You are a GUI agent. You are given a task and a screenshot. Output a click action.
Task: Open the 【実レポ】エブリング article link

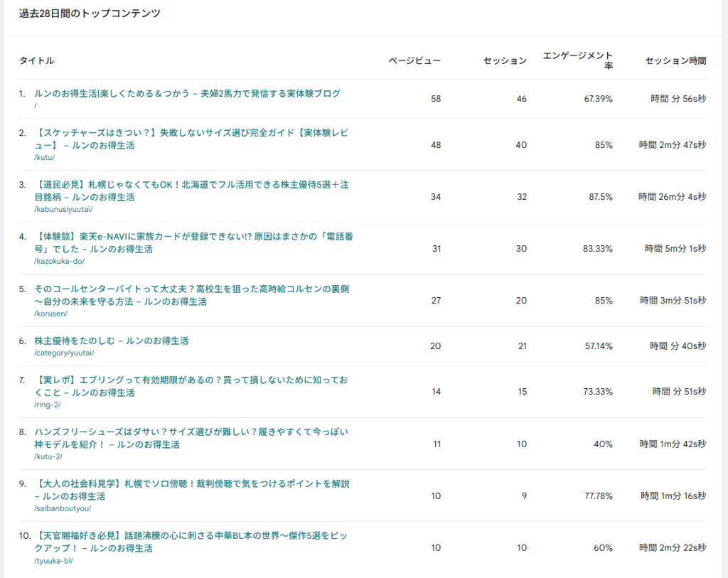pos(193,386)
